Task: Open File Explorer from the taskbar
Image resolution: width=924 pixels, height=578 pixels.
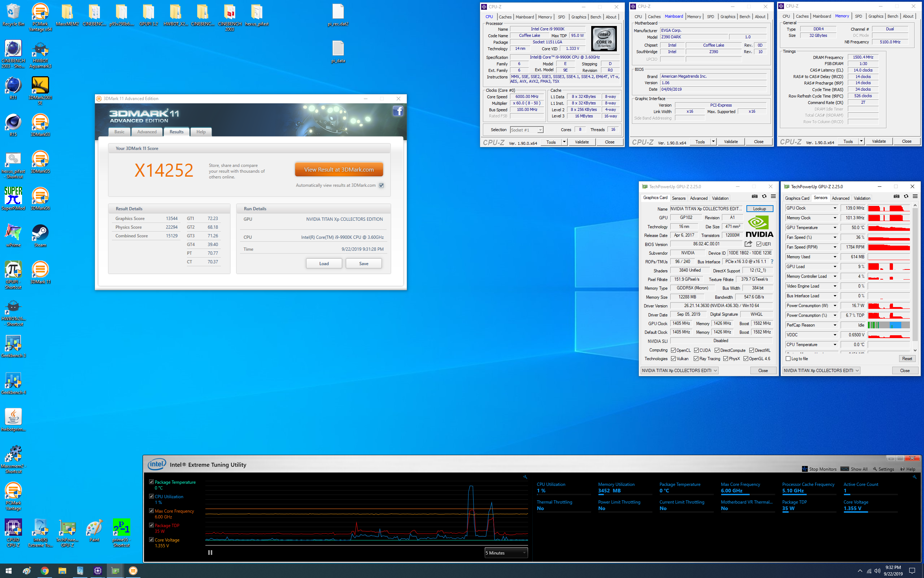Action: click(62, 570)
